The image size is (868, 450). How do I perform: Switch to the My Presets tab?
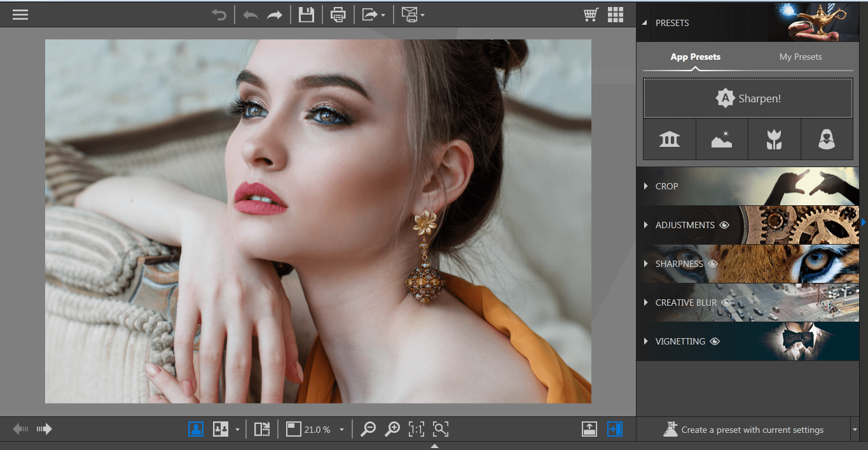click(x=800, y=57)
